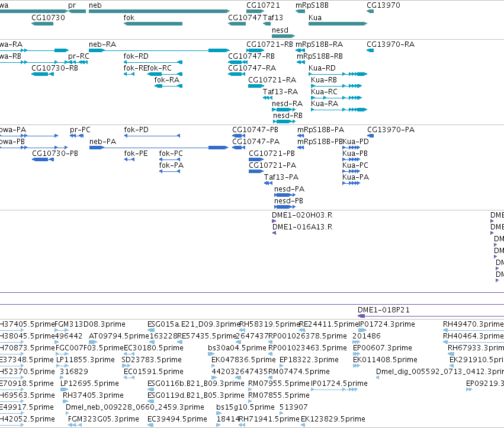The image size is (504, 428).
Task: Click the LP12695.5prime EST label
Action: 89,384
